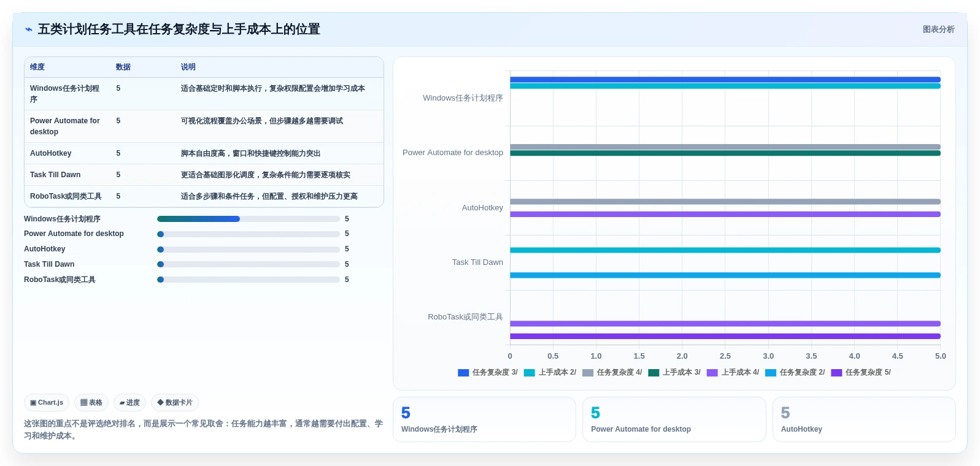
Task: Click the gray bar in the AutoHotkey chart row
Action: pos(725,202)
